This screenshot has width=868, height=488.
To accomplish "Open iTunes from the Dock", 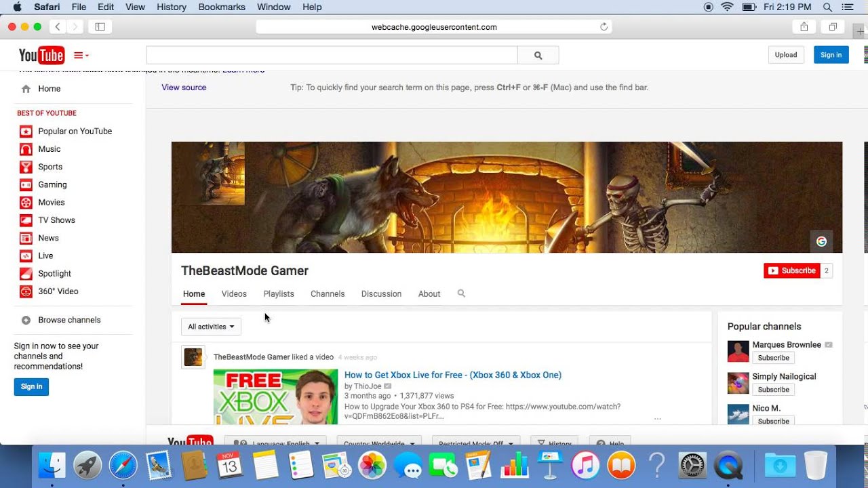I will coord(585,466).
